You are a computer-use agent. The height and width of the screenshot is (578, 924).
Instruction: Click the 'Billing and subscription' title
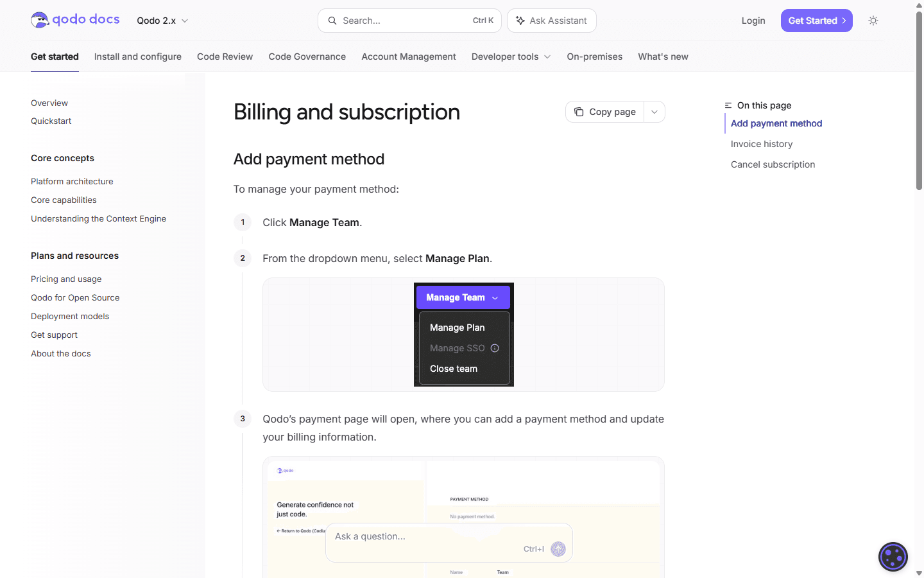click(346, 112)
